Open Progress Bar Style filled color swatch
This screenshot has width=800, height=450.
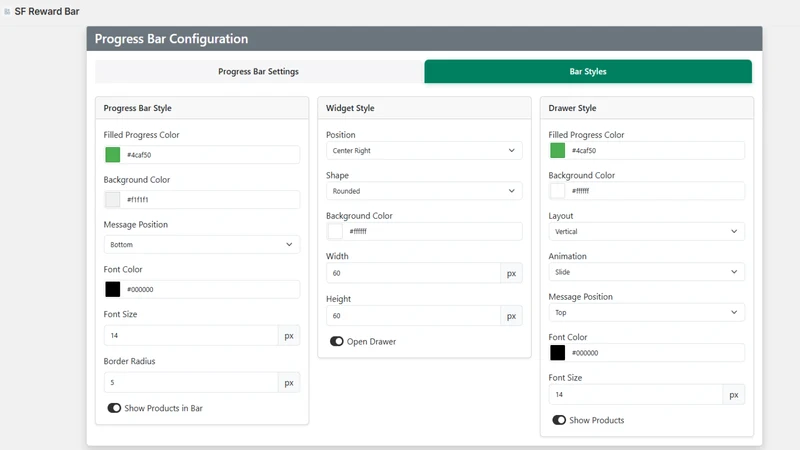click(x=113, y=155)
